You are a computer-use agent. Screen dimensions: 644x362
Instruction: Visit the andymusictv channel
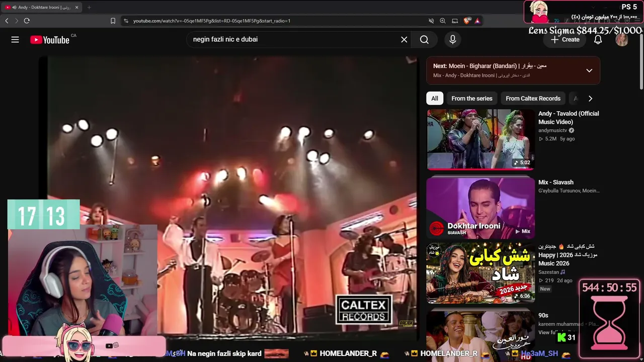(552, 131)
